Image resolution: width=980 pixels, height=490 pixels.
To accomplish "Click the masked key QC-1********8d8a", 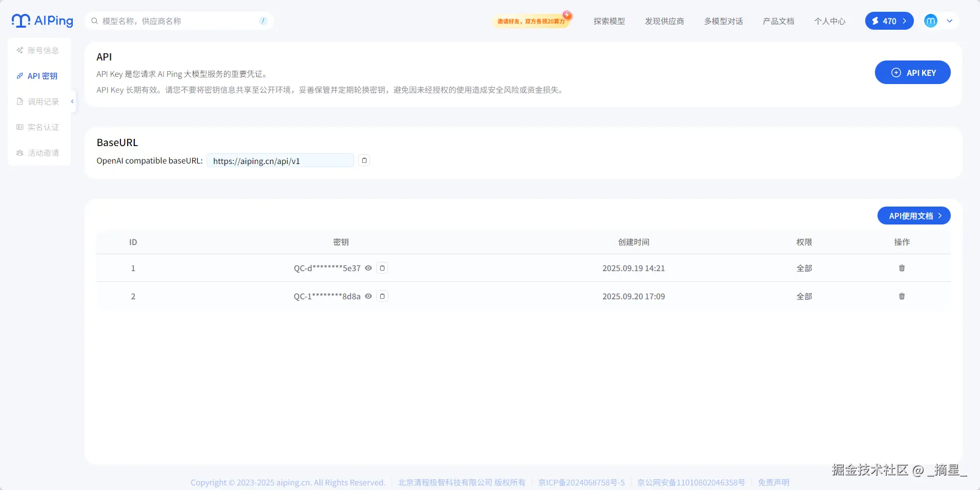I will [327, 296].
